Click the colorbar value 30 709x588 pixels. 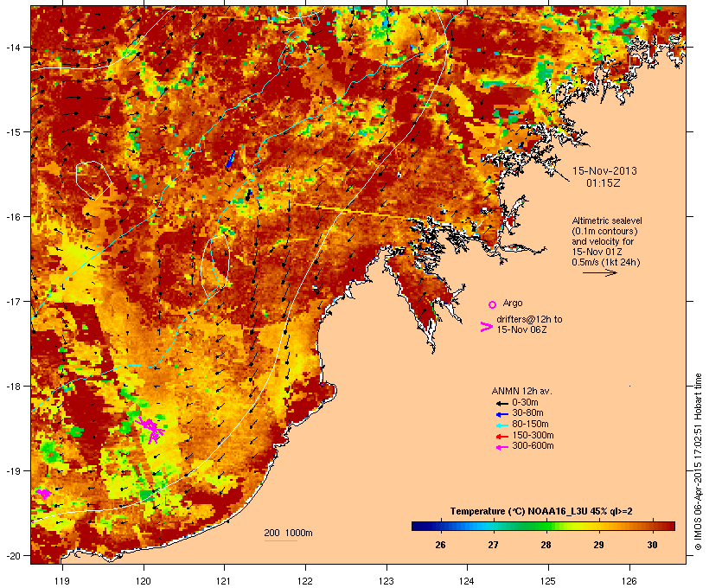pyautogui.click(x=652, y=545)
